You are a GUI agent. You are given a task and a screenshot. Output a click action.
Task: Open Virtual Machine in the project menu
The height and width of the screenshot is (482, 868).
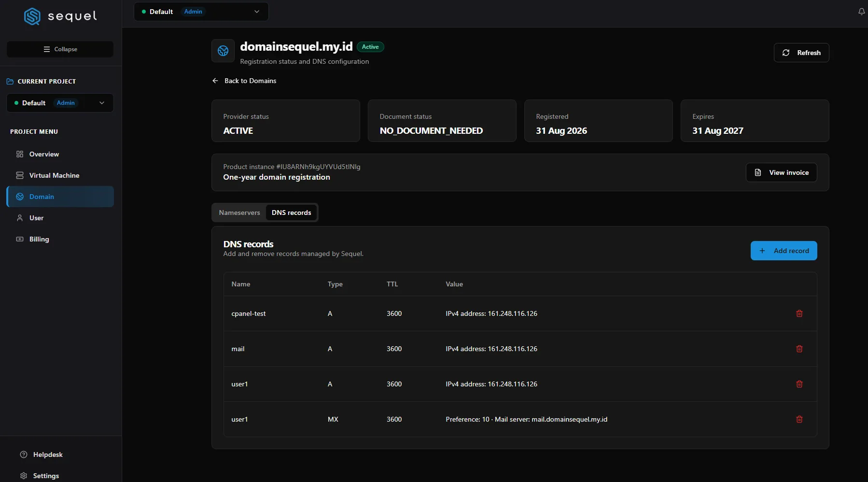tap(60, 175)
